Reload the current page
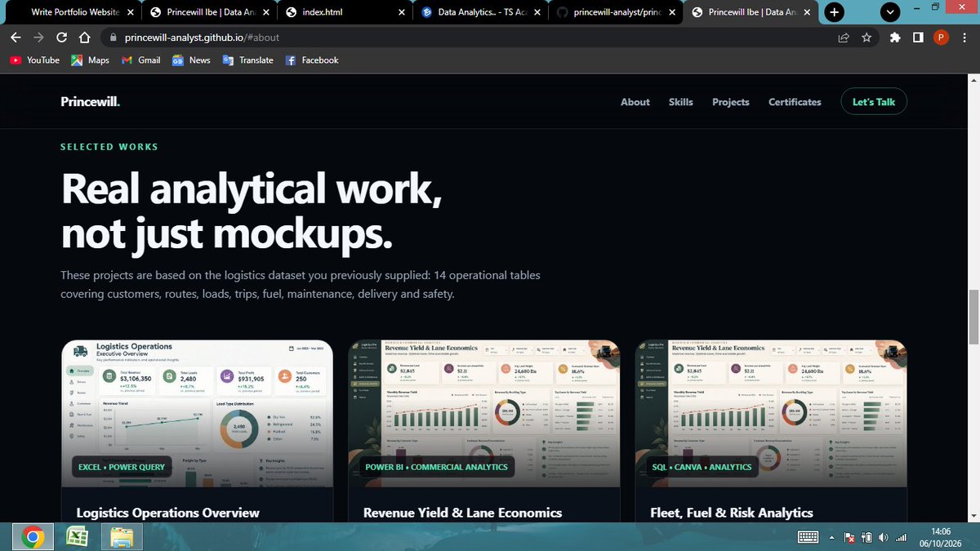The width and height of the screenshot is (980, 551). pyautogui.click(x=61, y=38)
